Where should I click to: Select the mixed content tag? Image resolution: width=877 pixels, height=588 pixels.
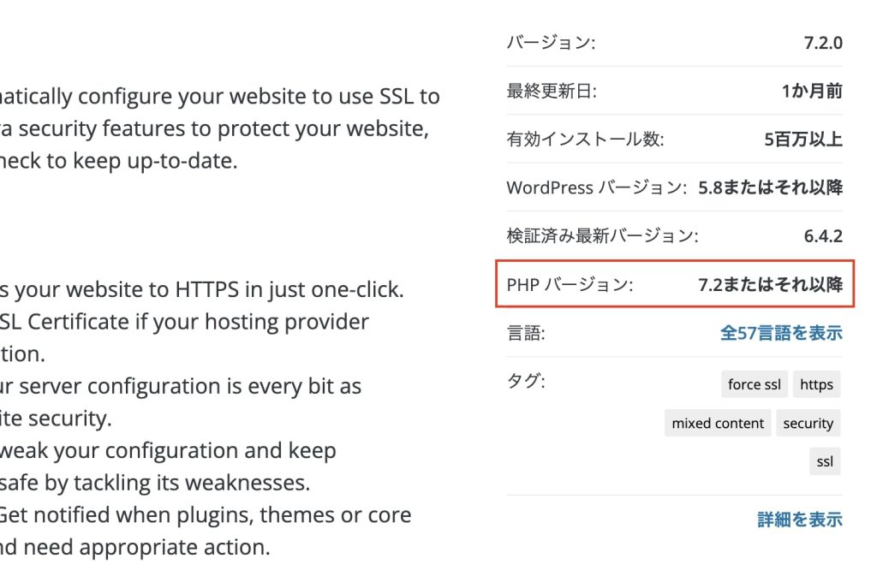718,423
